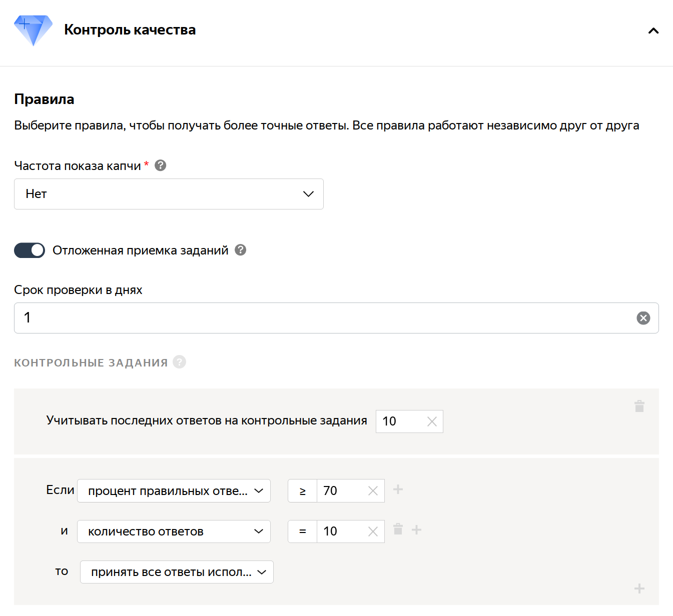
Task: Change the = comparison operator
Action: [x=302, y=531]
